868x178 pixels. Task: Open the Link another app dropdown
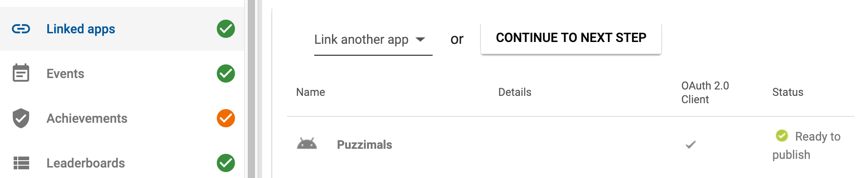point(373,40)
